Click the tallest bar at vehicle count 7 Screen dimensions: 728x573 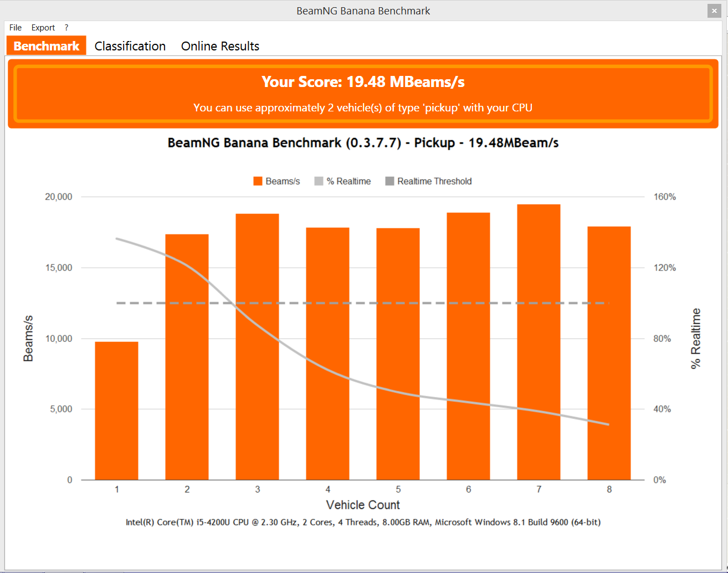click(x=539, y=342)
